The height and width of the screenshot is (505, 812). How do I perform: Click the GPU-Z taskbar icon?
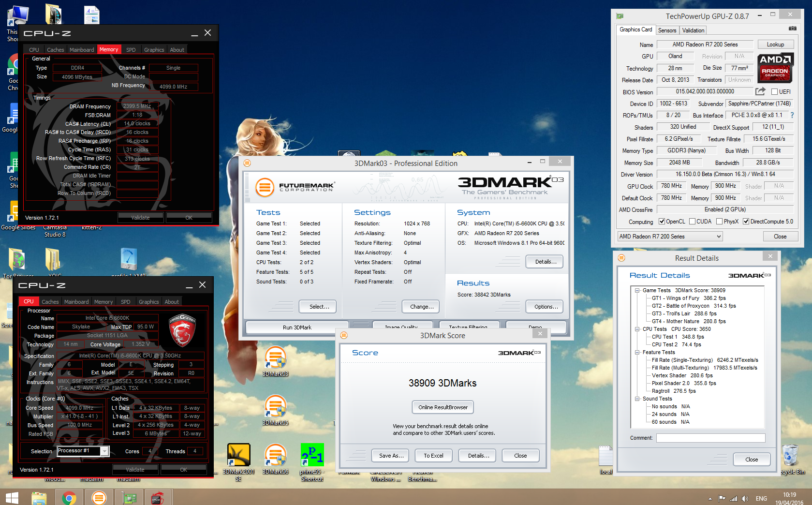pyautogui.click(x=129, y=497)
